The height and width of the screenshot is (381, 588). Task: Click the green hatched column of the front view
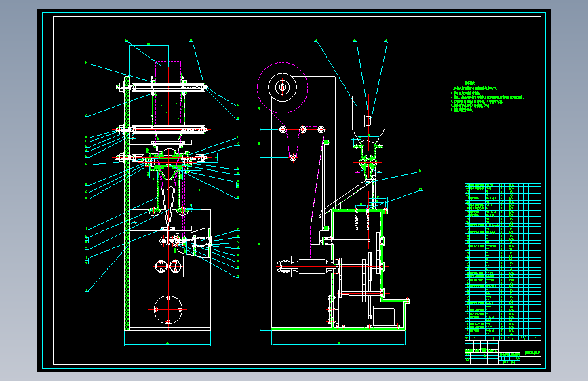[x=127, y=203]
